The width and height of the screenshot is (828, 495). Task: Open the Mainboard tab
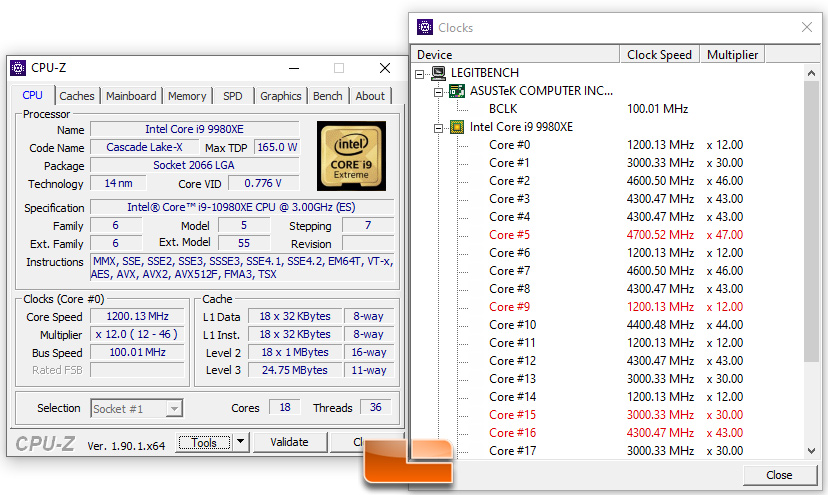pos(131,96)
